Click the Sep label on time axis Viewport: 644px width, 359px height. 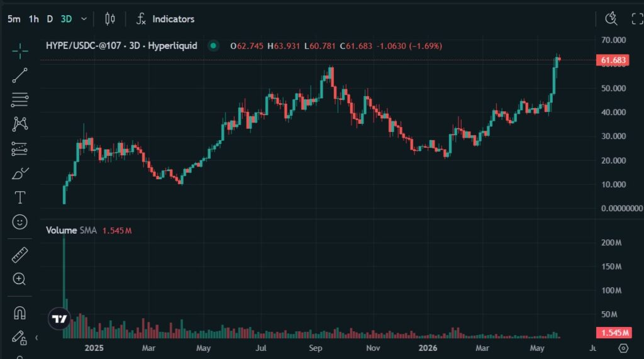point(316,348)
